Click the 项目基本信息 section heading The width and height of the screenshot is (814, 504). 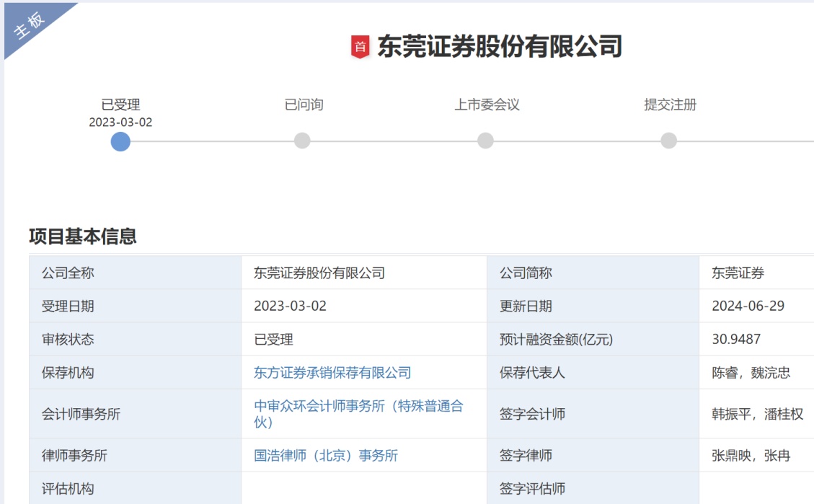tap(83, 236)
